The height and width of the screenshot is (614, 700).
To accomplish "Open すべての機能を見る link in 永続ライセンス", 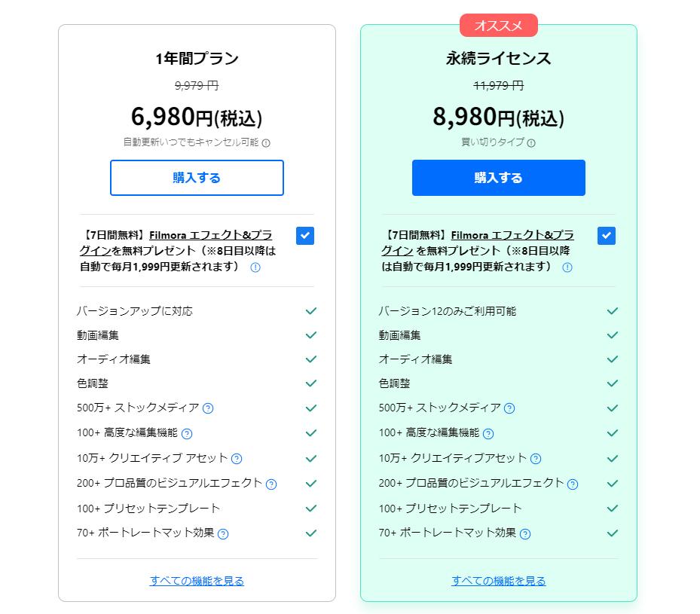I will click(x=498, y=581).
